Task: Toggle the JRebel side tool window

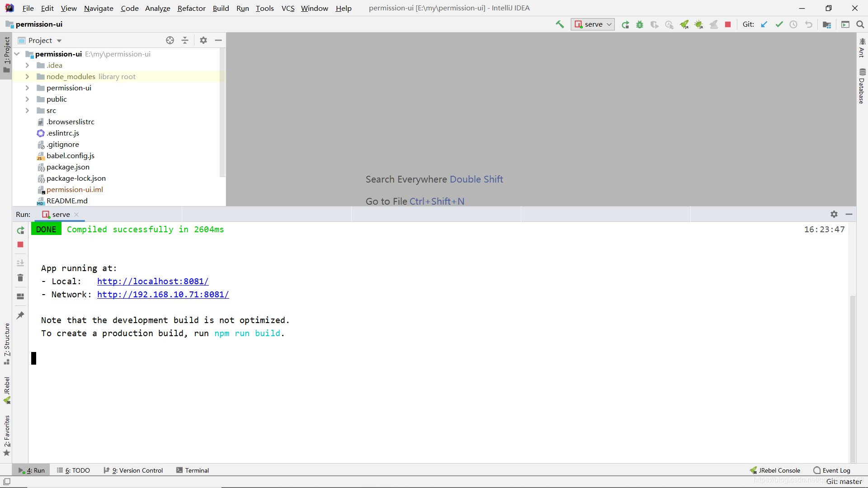Action: 6,390
